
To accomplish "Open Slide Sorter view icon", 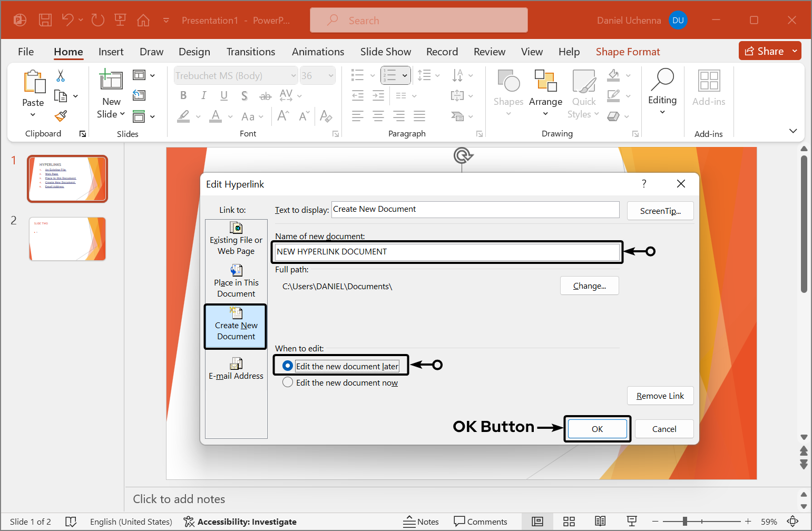I will 569,522.
